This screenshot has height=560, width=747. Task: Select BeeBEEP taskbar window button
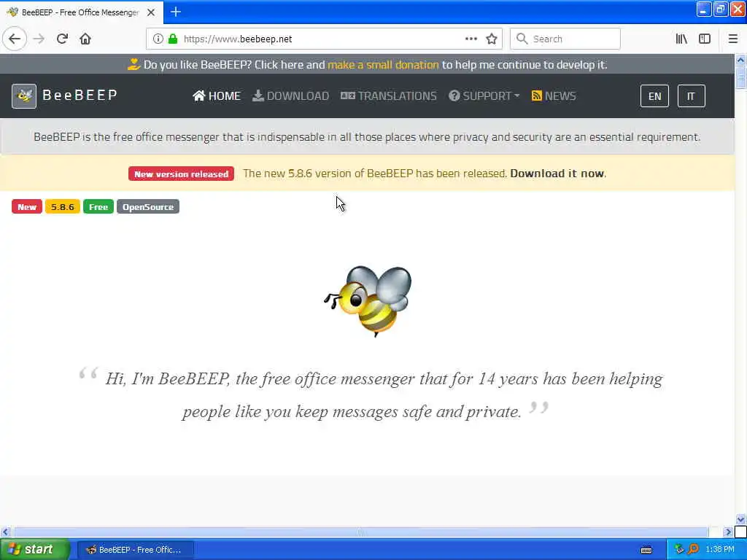point(135,550)
